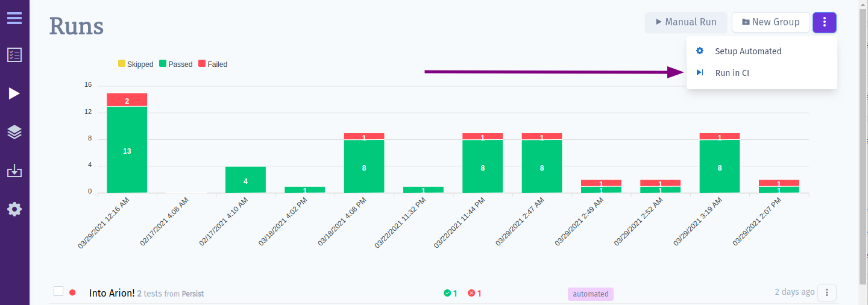Click the Persist project link
Screen dimensions: 868x305
pos(193,294)
